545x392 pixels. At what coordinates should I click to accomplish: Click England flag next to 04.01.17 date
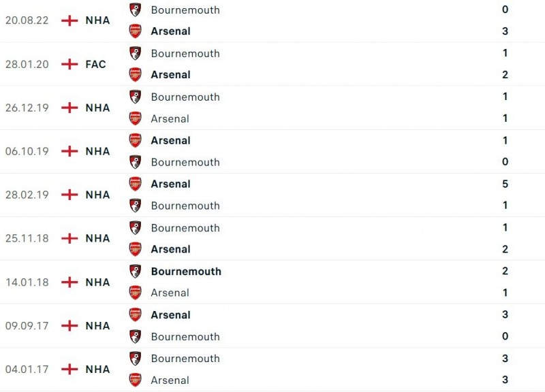pyautogui.click(x=69, y=369)
